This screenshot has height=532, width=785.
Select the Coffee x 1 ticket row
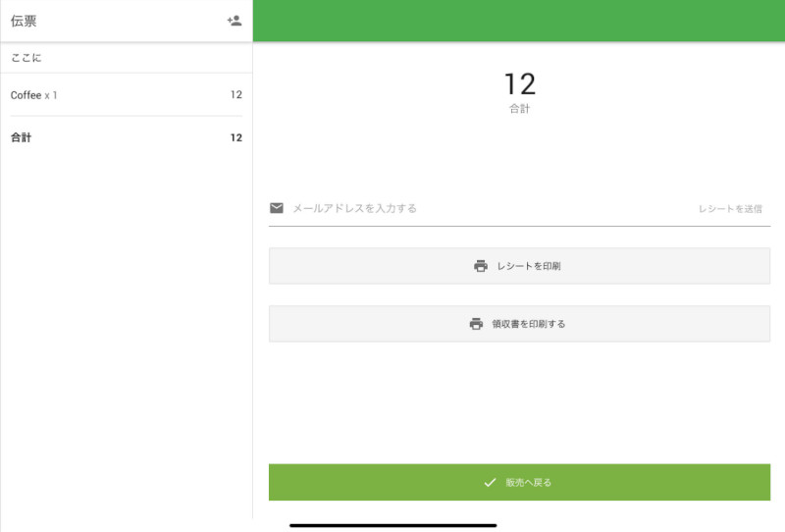pyautogui.click(x=127, y=94)
